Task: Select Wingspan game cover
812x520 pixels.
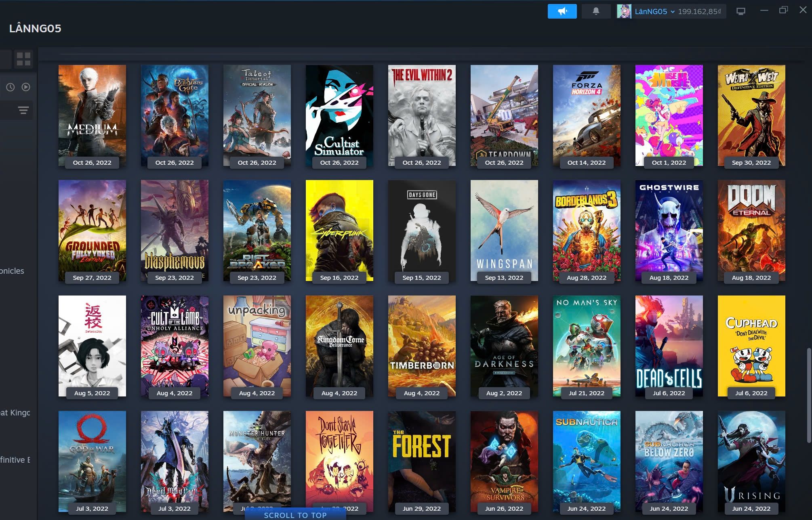Action: pos(504,231)
